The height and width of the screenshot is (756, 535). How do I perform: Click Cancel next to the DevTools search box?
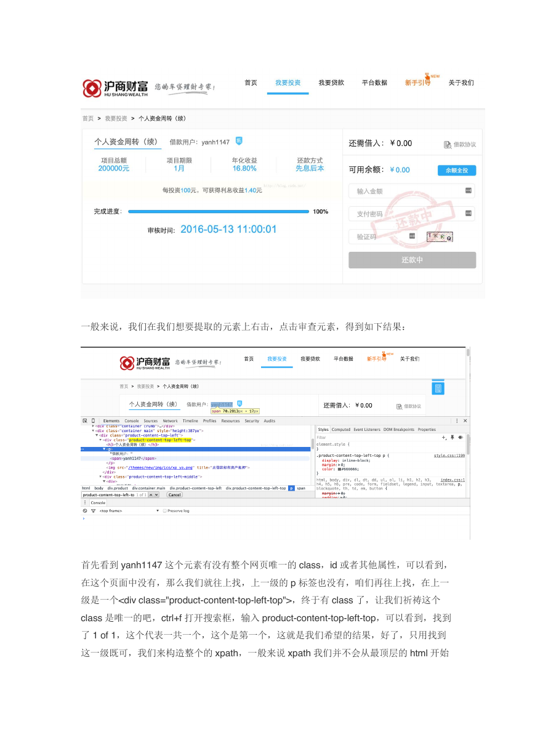click(175, 494)
